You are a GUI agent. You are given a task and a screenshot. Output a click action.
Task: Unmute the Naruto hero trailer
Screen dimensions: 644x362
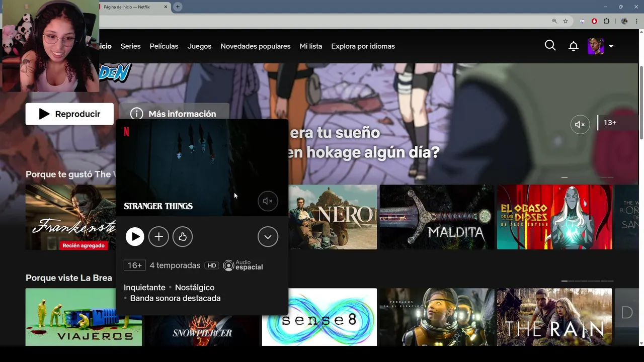580,124
